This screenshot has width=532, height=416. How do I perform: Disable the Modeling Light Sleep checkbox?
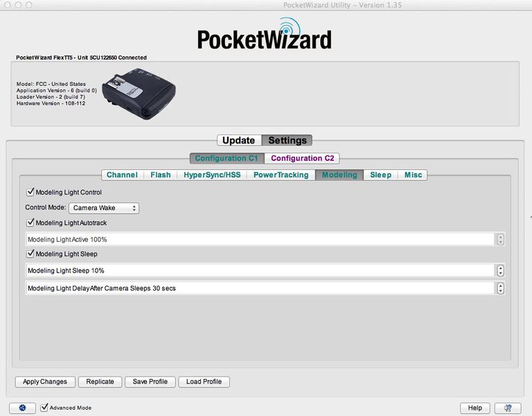coord(30,254)
